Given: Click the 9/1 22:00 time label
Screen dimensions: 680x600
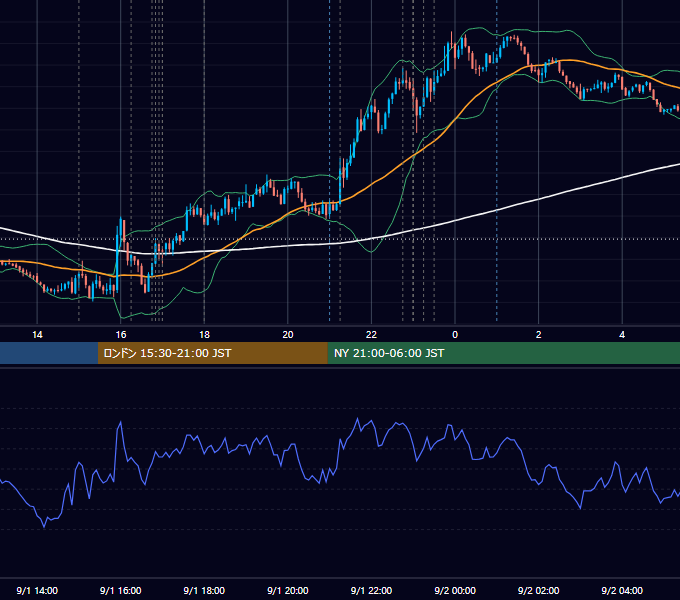Looking at the screenshot, I should 371,590.
